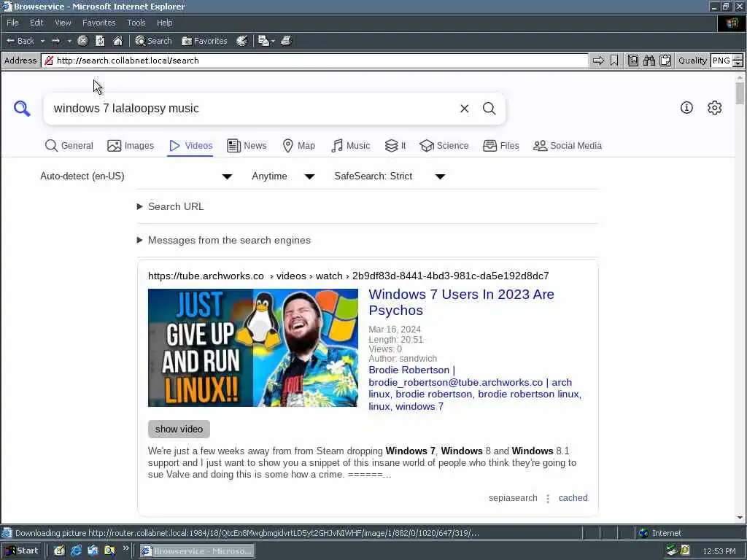The width and height of the screenshot is (747, 560).
Task: Open the cached version link
Action: click(x=573, y=498)
